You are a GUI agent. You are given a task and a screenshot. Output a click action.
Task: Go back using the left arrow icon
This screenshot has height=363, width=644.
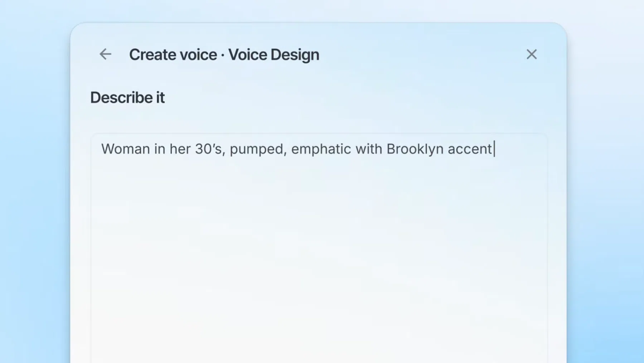click(105, 54)
